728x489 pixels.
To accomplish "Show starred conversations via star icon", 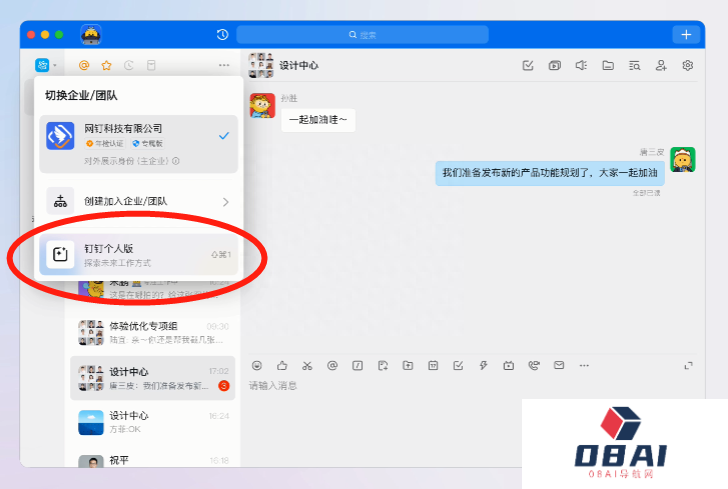I will (x=106, y=65).
